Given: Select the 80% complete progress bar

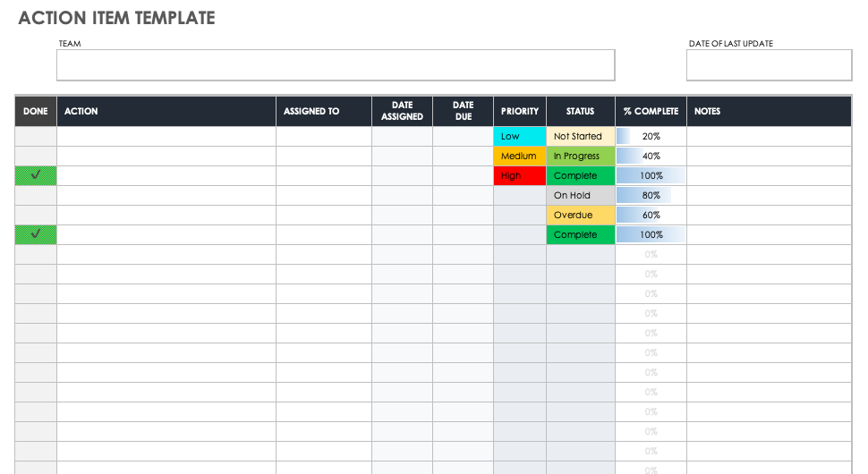Looking at the screenshot, I should point(651,196).
